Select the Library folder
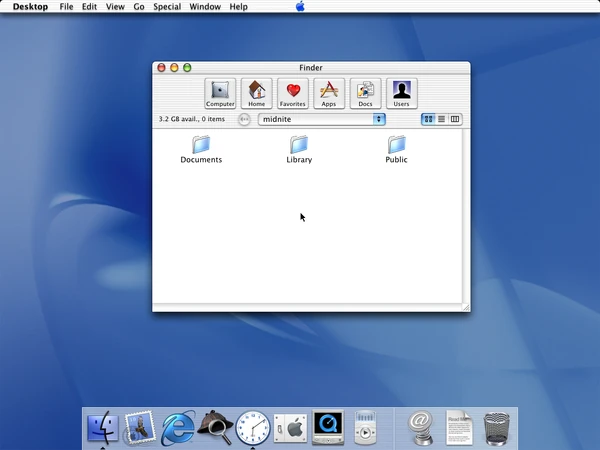 (299, 145)
